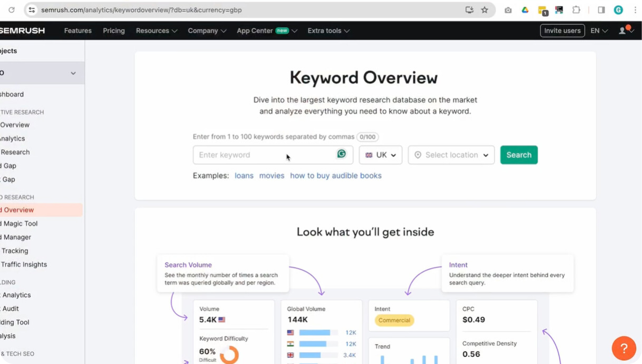Open the Resources menu
642x364 pixels.
(156, 31)
